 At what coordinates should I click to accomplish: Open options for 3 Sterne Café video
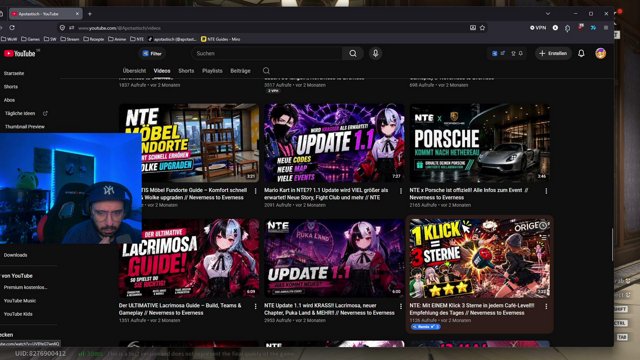546,306
